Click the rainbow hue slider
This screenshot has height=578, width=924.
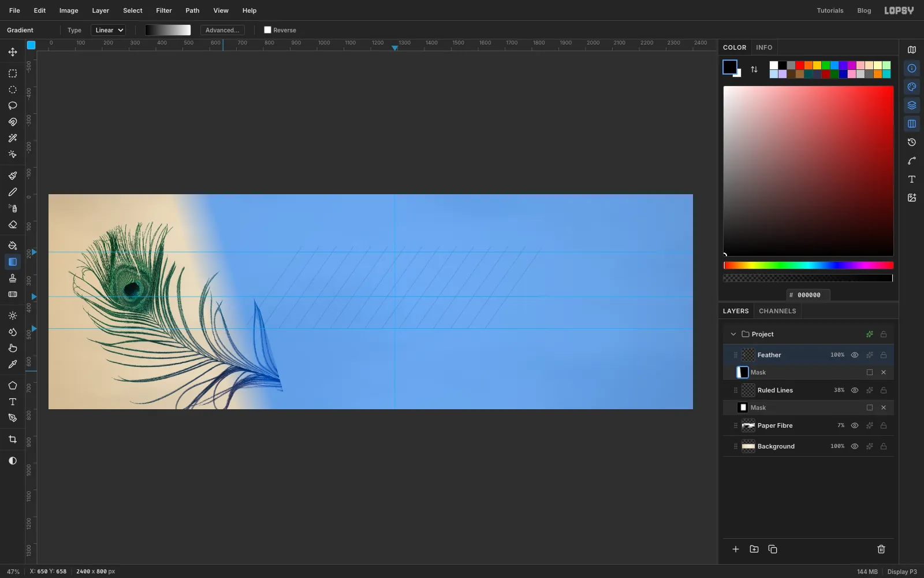pyautogui.click(x=808, y=265)
